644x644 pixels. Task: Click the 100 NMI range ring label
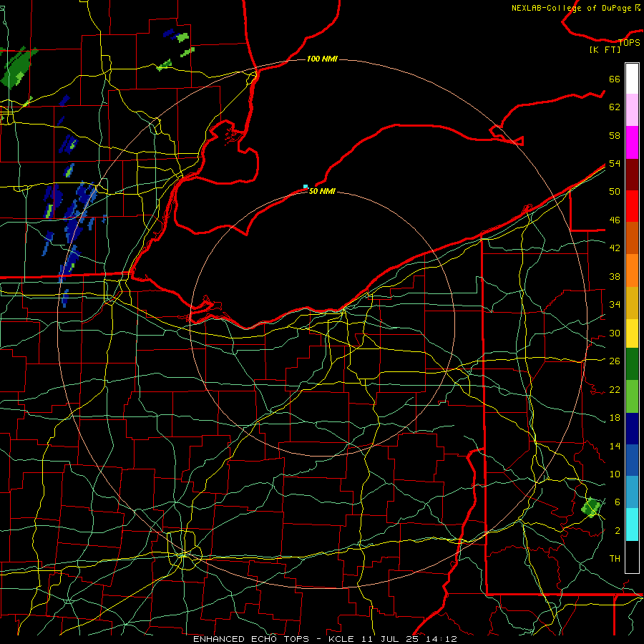(x=322, y=59)
